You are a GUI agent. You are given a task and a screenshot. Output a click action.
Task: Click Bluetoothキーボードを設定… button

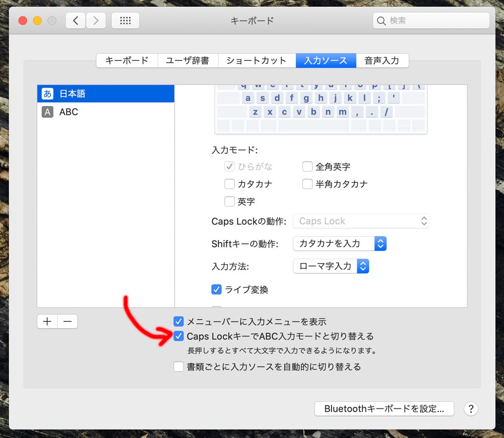[384, 409]
